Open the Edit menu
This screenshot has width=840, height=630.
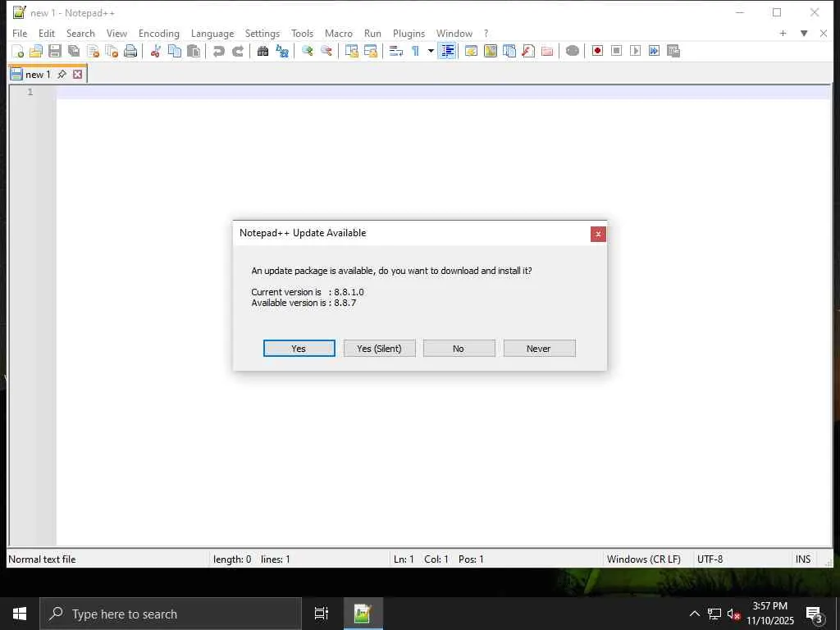pos(47,33)
